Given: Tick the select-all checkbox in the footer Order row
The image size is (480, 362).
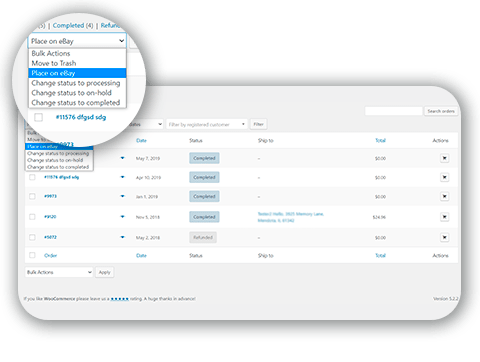Looking at the screenshot, I should pos(32,255).
